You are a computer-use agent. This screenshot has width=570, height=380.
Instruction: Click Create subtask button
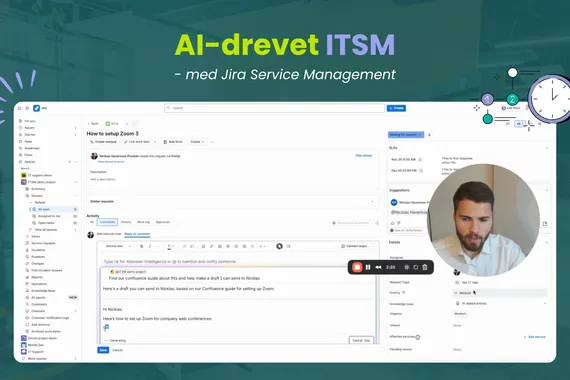103,142
